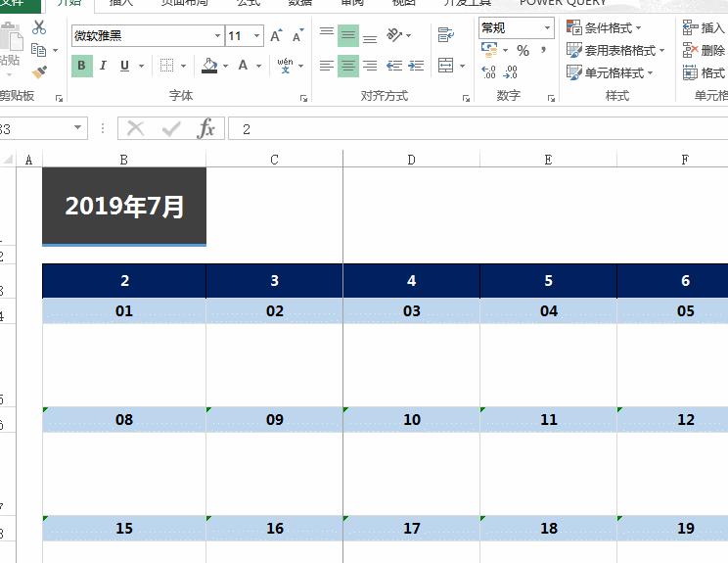The width and height of the screenshot is (728, 563).
Task: Select the Format Painter brush
Action: 39,72
